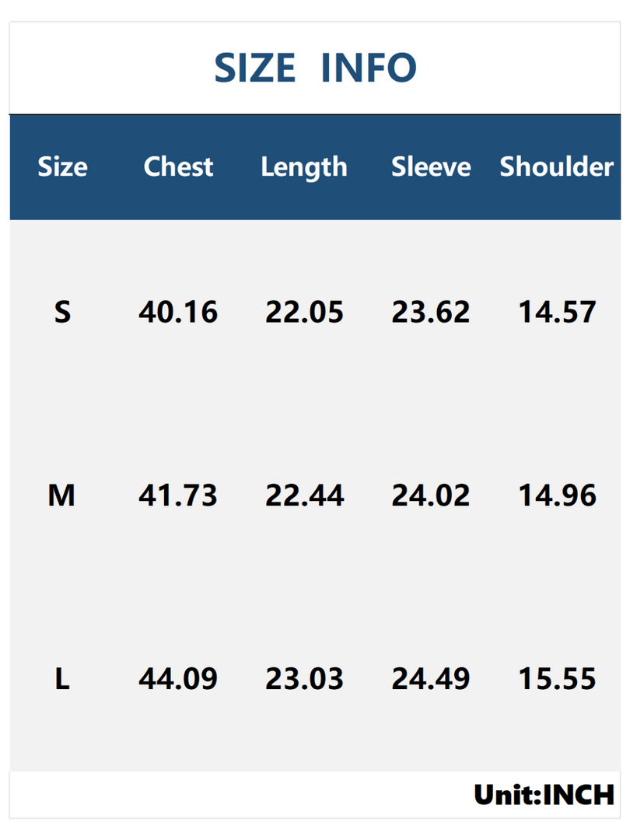Image resolution: width=630 pixels, height=840 pixels.
Task: Click the Unit:INCH label
Action: point(544,794)
